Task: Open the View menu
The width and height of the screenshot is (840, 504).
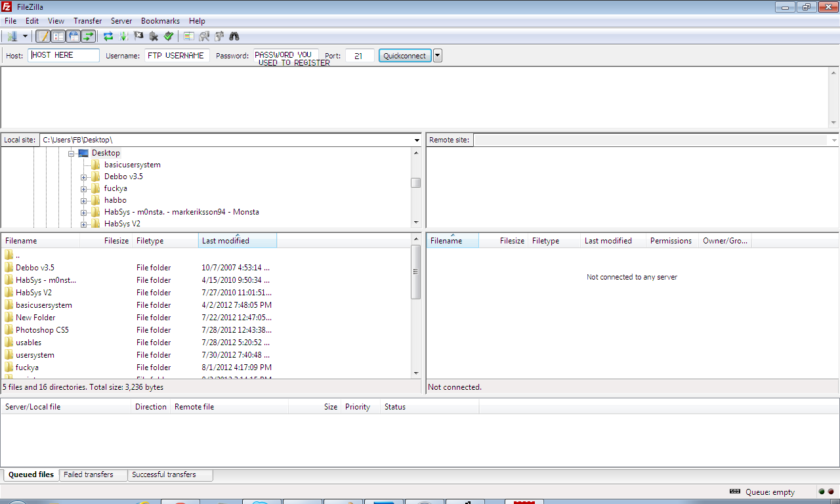Action: point(56,21)
